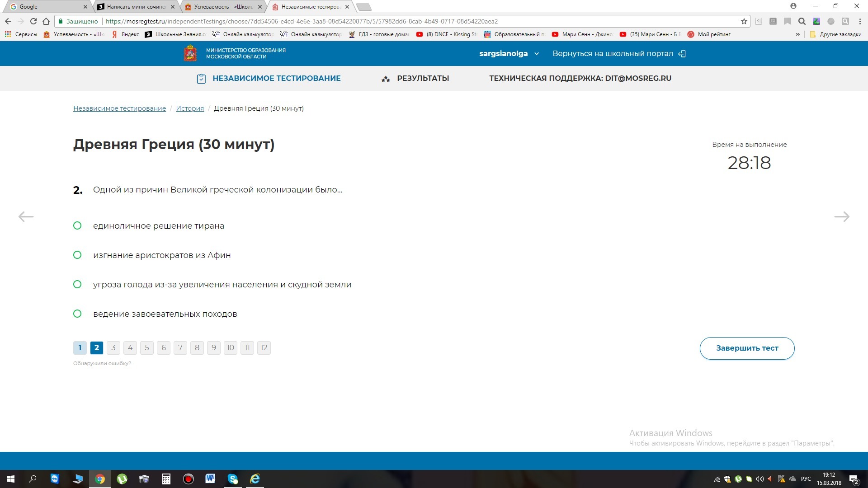Select answer "единоличное решение тирана"
The width and height of the screenshot is (868, 488).
click(x=77, y=225)
